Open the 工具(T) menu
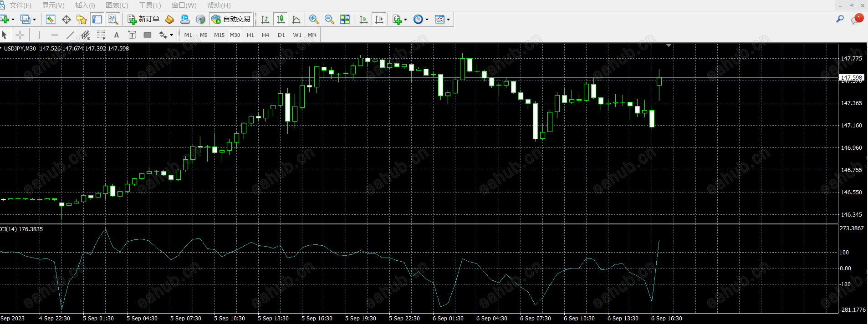868x324 pixels. coord(150,5)
